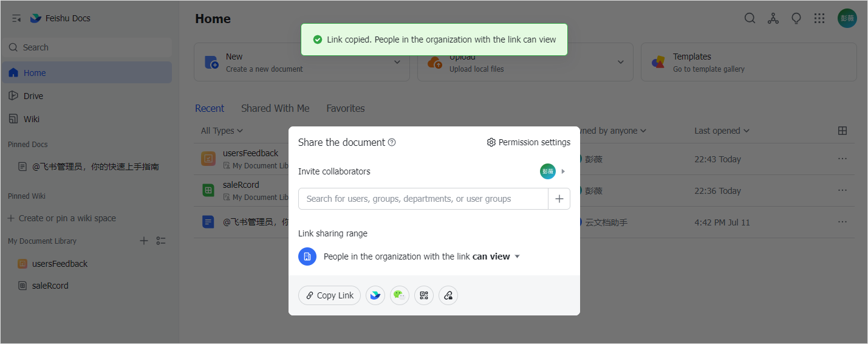Open more options for saleRcord row

[x=842, y=190]
